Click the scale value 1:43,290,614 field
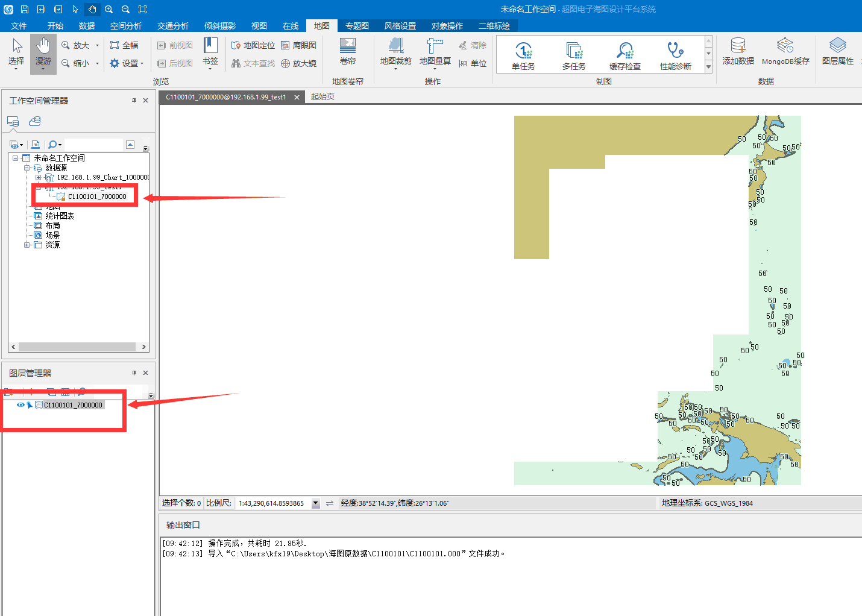This screenshot has height=616, width=862. pyautogui.click(x=272, y=503)
